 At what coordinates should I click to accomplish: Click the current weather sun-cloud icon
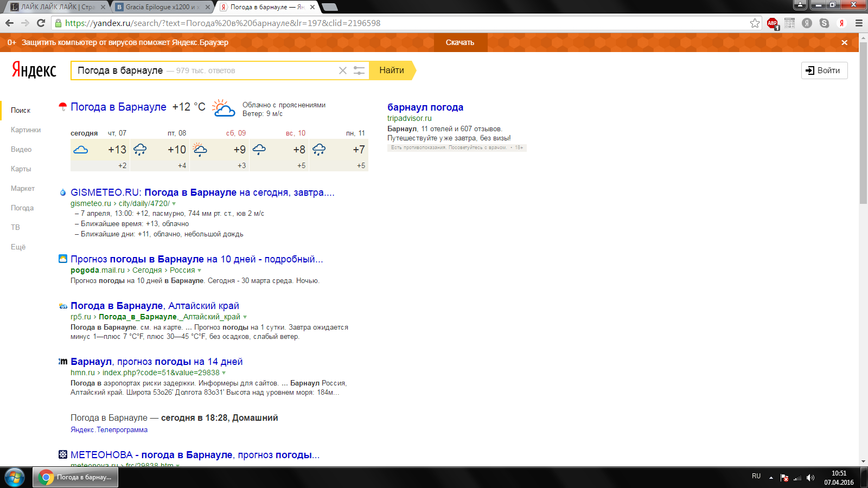click(224, 108)
